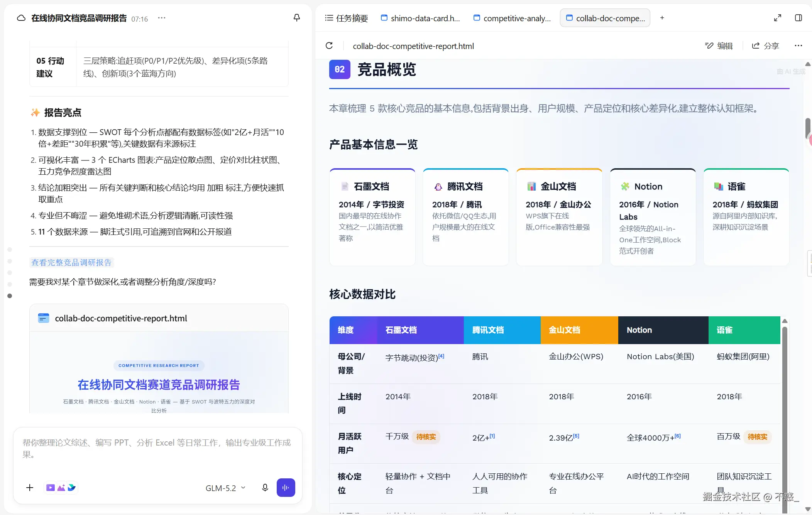The width and height of the screenshot is (812, 515).
Task: Click the cloud icon beside the chat title
Action: pos(21,18)
